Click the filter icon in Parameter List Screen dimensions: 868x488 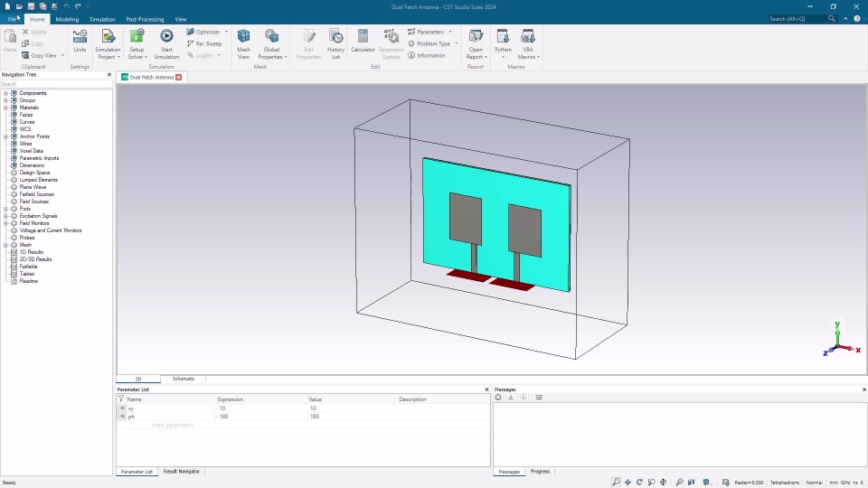pyautogui.click(x=120, y=399)
